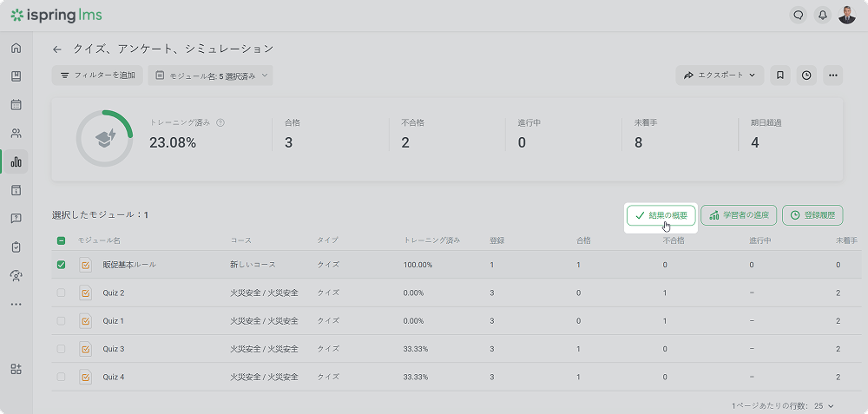Uncheck the 販促基本ルール row checkbox
The width and height of the screenshot is (868, 414).
[61, 265]
